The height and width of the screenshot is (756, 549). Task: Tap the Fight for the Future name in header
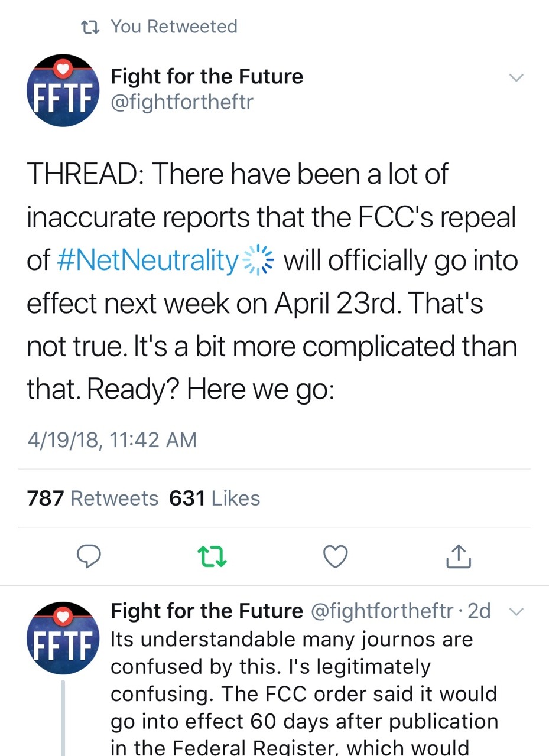point(207,76)
